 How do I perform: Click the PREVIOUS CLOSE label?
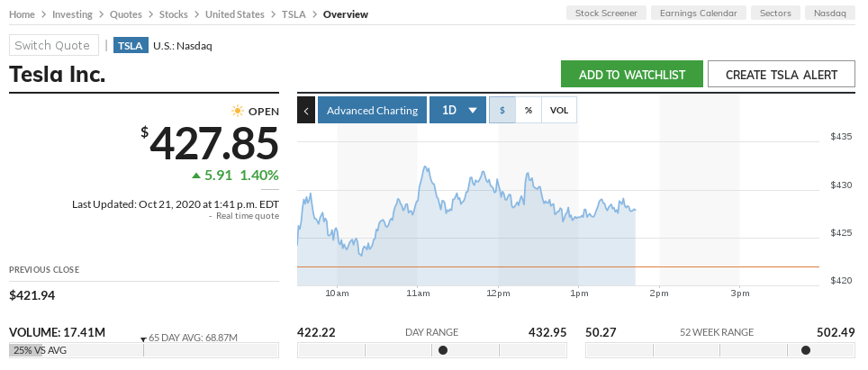click(44, 270)
